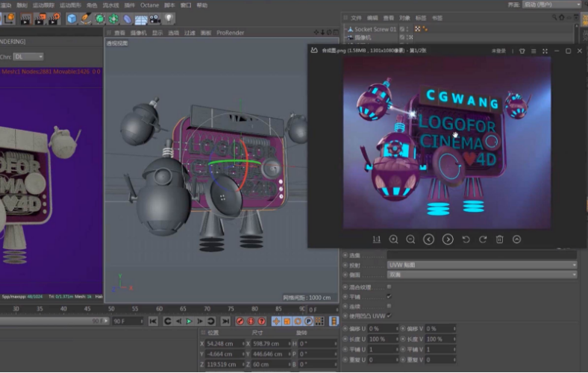
Task: Toggle parameter keyframe recording P
Action: point(308,322)
